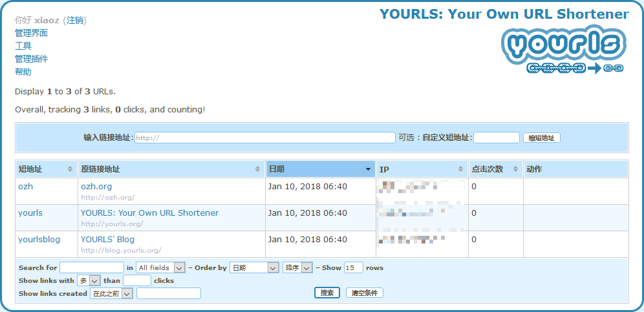Click the 短地址 column header

[47, 169]
